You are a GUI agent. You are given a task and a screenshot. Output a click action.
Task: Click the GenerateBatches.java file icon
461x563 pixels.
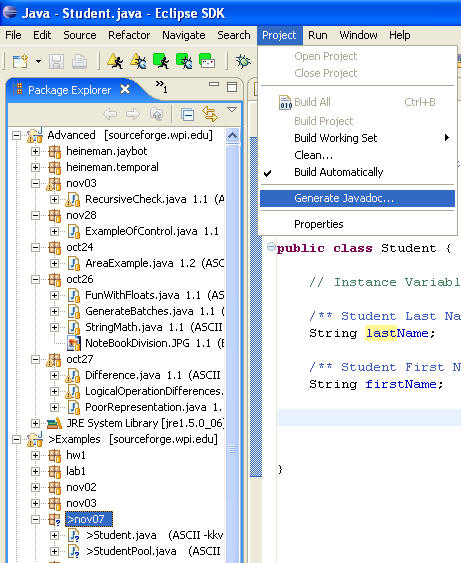74,311
